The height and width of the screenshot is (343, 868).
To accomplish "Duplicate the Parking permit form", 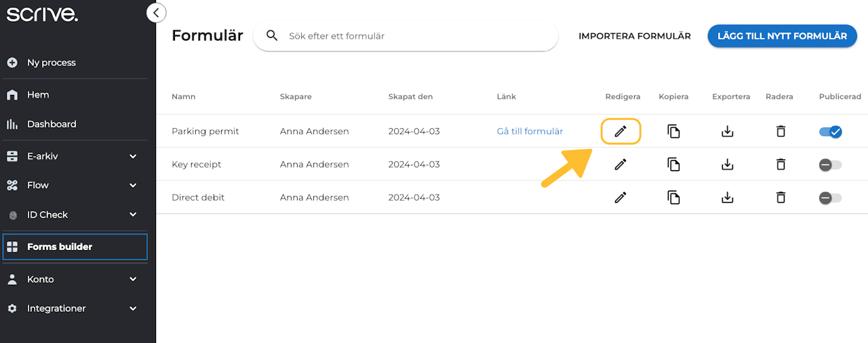I will click(673, 132).
